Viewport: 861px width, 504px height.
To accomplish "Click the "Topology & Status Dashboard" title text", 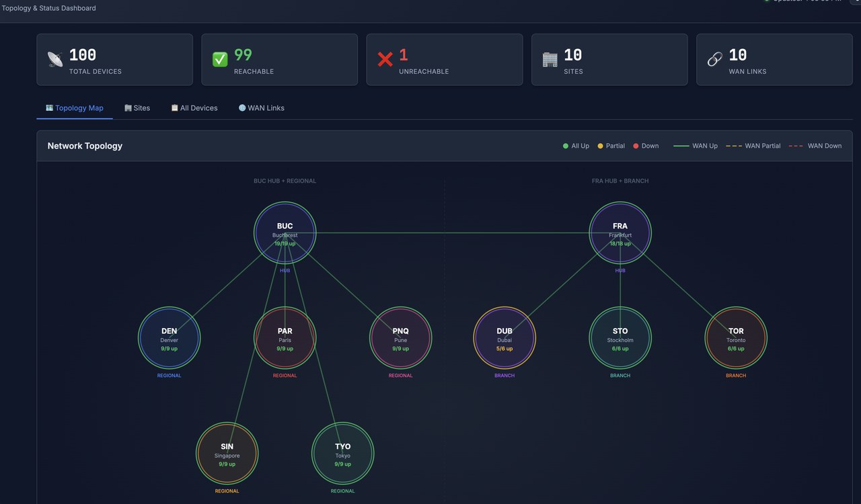I will click(x=48, y=8).
